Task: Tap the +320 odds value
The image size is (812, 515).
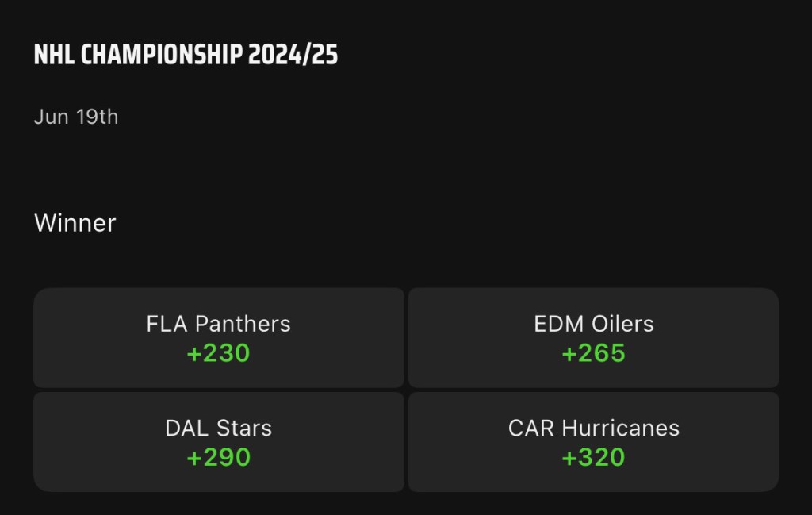Action: 593,457
